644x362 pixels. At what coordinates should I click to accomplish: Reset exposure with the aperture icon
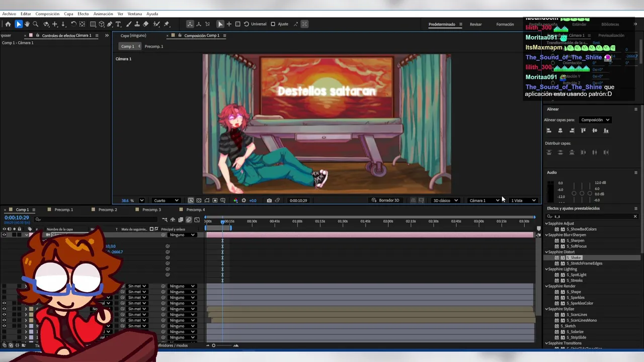coord(244,201)
